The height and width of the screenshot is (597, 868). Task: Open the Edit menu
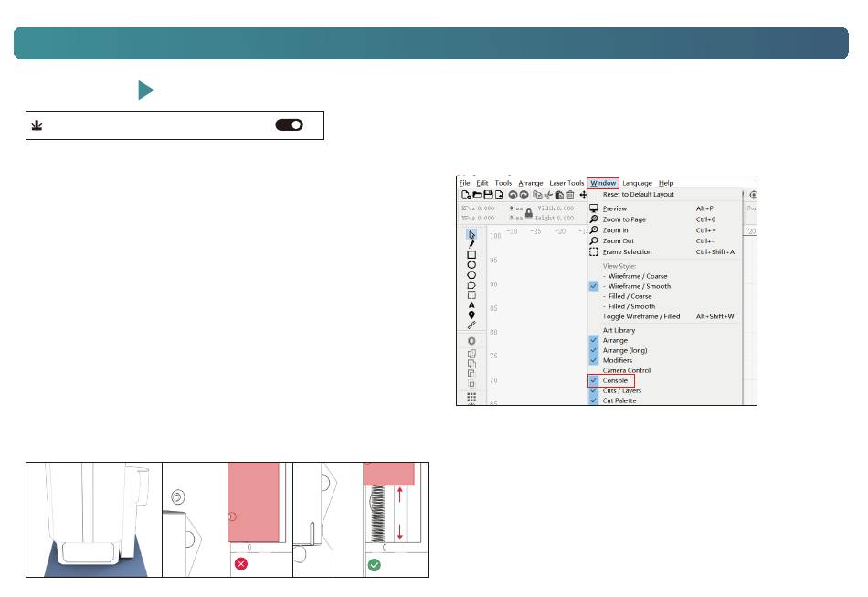pyautogui.click(x=482, y=183)
